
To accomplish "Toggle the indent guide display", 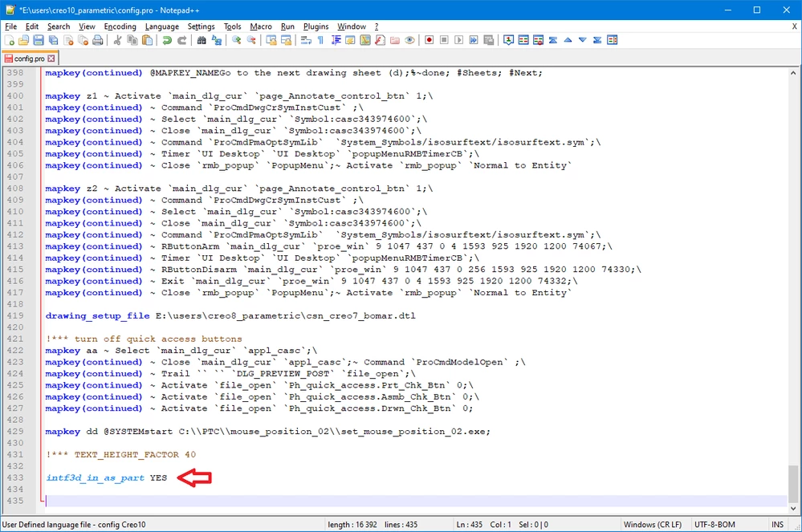I will click(336, 40).
